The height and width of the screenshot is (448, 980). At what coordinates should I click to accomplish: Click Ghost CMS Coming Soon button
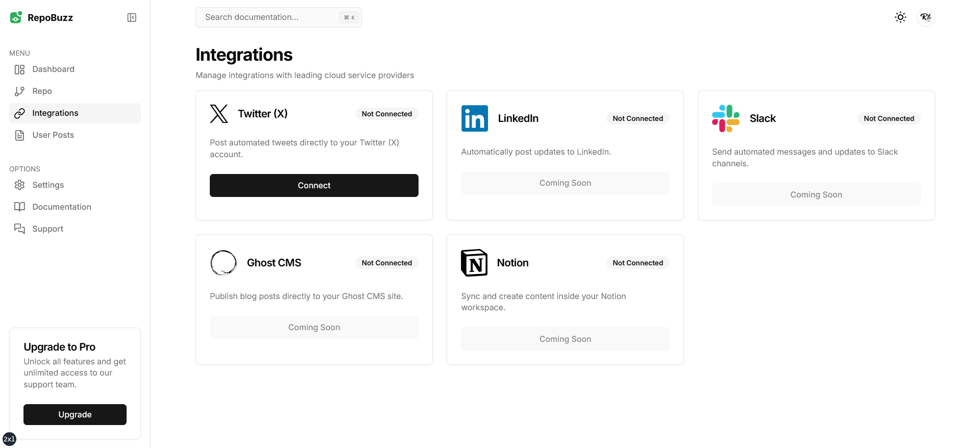click(314, 328)
